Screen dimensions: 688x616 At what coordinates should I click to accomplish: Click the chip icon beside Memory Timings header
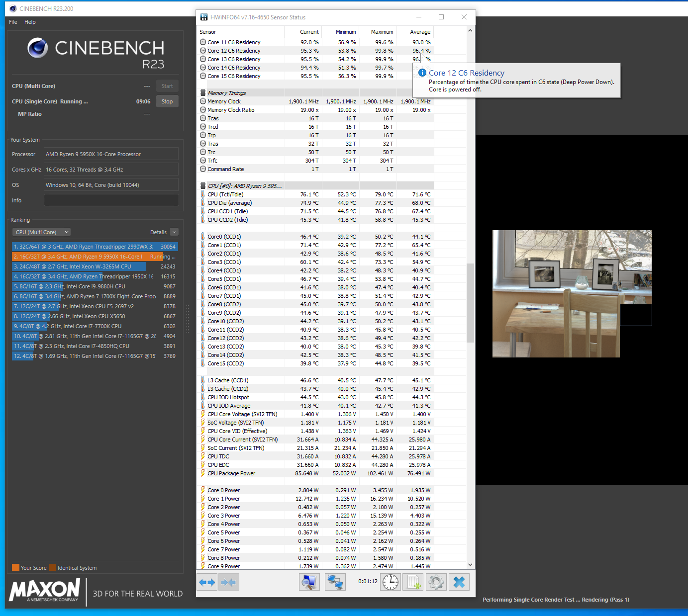(x=203, y=93)
